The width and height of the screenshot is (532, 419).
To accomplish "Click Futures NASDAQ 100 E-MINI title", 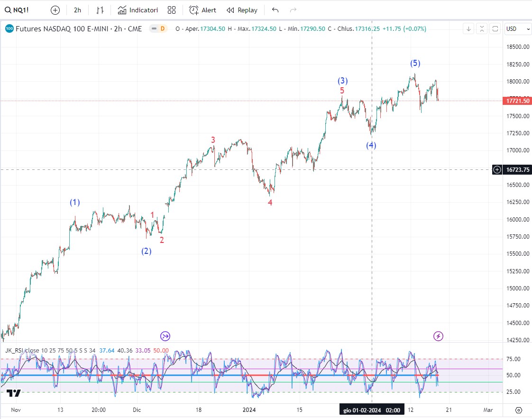I will pos(79,29).
